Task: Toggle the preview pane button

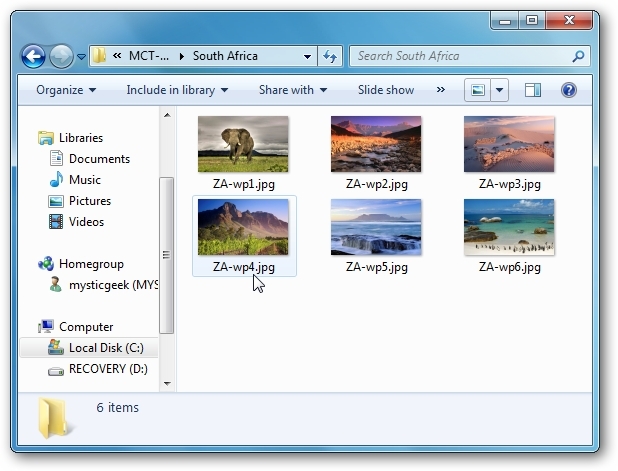Action: 532,90
